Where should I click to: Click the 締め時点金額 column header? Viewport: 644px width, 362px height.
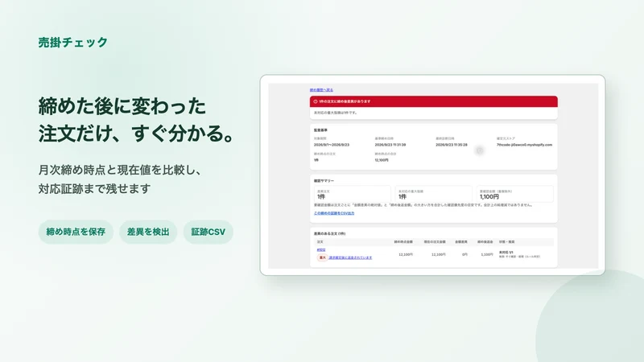(x=403, y=242)
